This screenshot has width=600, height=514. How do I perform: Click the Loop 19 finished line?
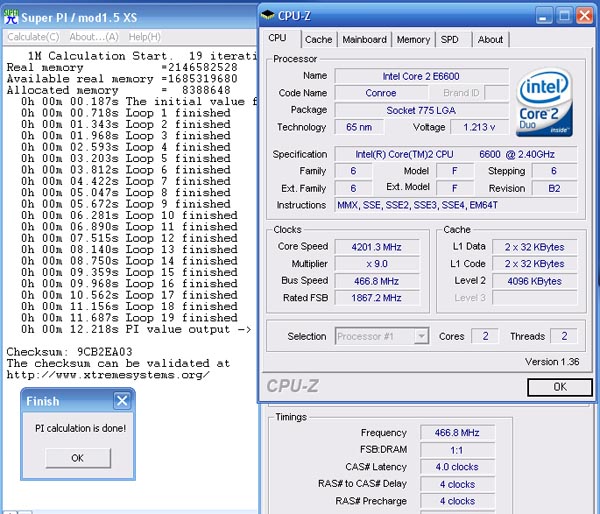click(129, 318)
